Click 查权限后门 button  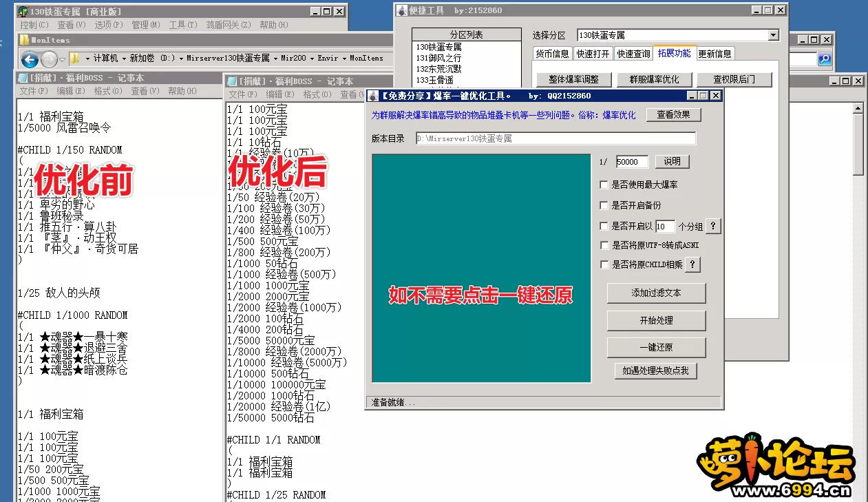pos(734,79)
